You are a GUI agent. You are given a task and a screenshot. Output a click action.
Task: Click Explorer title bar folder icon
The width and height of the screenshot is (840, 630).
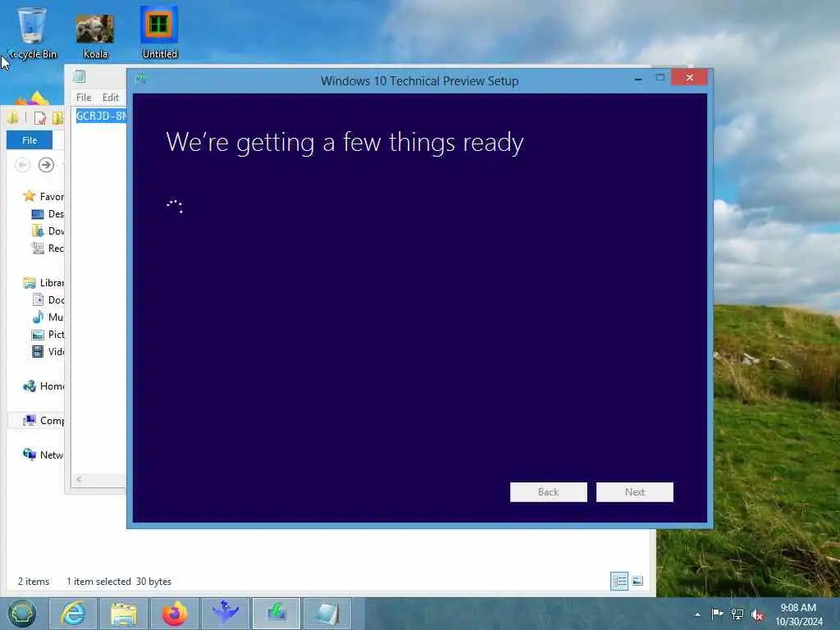coord(12,117)
